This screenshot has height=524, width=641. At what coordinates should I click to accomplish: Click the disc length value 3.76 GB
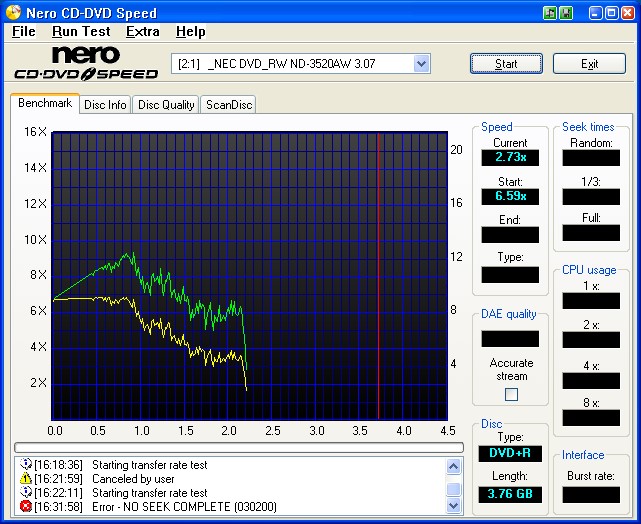click(510, 494)
